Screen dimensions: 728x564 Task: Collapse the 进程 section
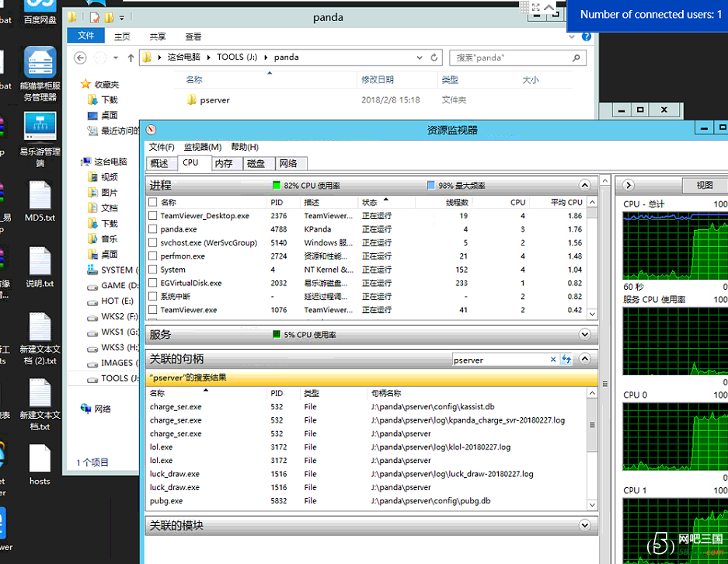584,185
